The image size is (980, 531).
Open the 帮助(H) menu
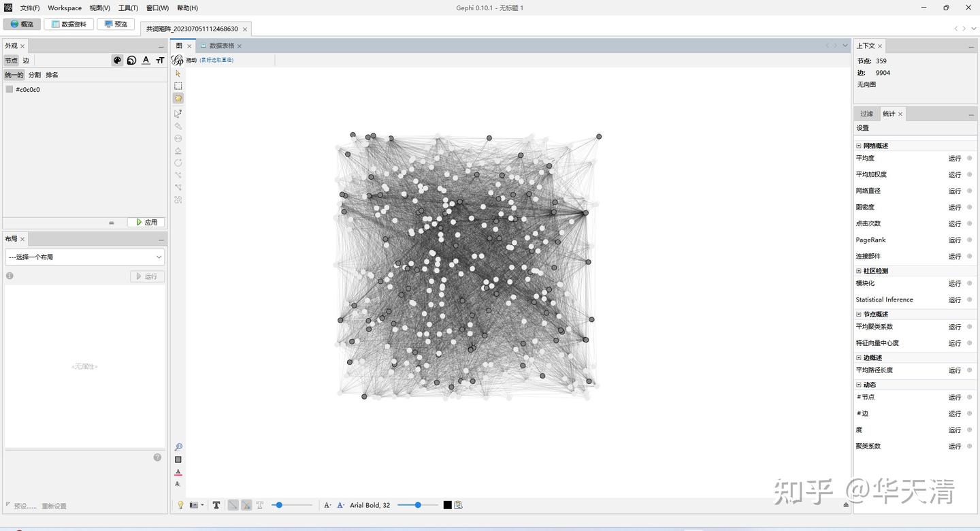click(187, 8)
